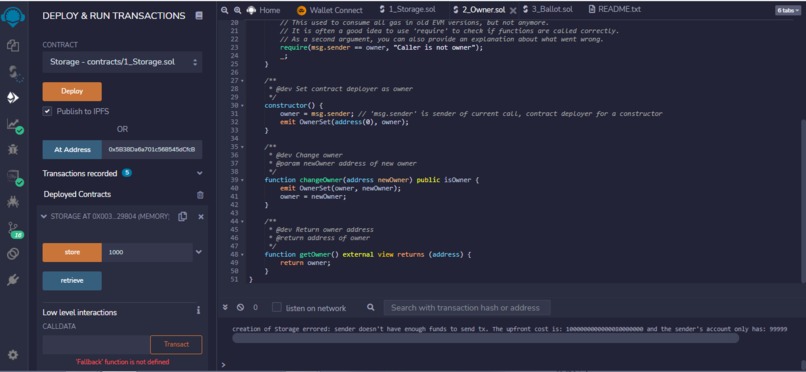Open documentation icon beside Deploy & Run title
806x372 pixels.
pyautogui.click(x=199, y=16)
